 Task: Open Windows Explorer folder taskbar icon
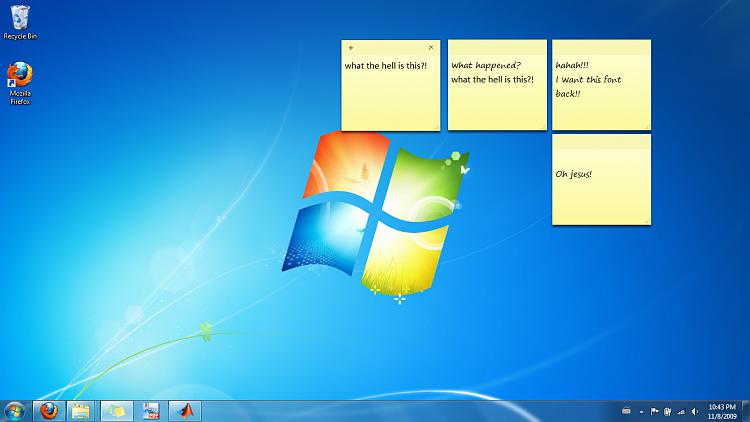coord(80,411)
